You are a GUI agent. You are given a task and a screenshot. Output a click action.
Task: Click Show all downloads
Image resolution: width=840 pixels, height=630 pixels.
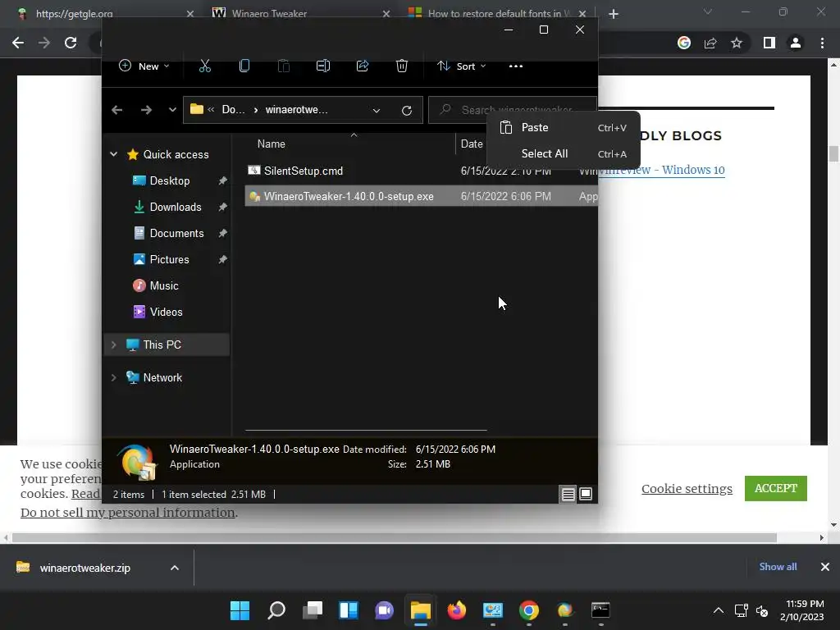tap(778, 567)
